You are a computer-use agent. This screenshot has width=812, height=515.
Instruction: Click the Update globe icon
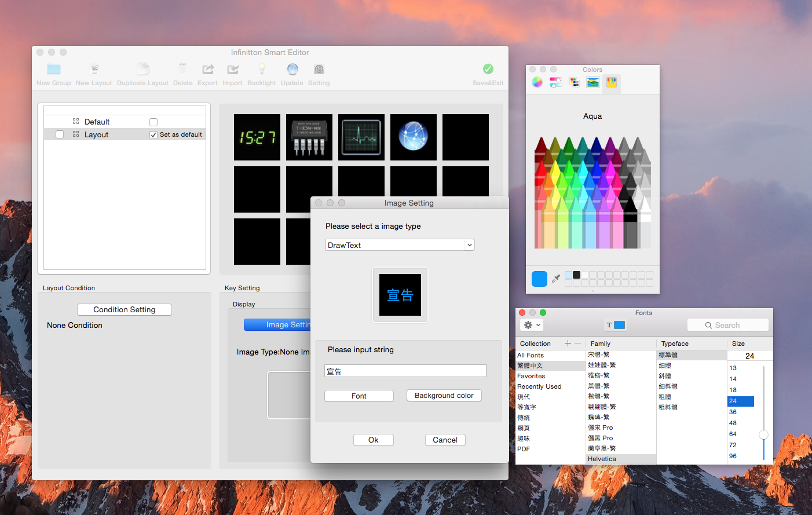(x=292, y=70)
